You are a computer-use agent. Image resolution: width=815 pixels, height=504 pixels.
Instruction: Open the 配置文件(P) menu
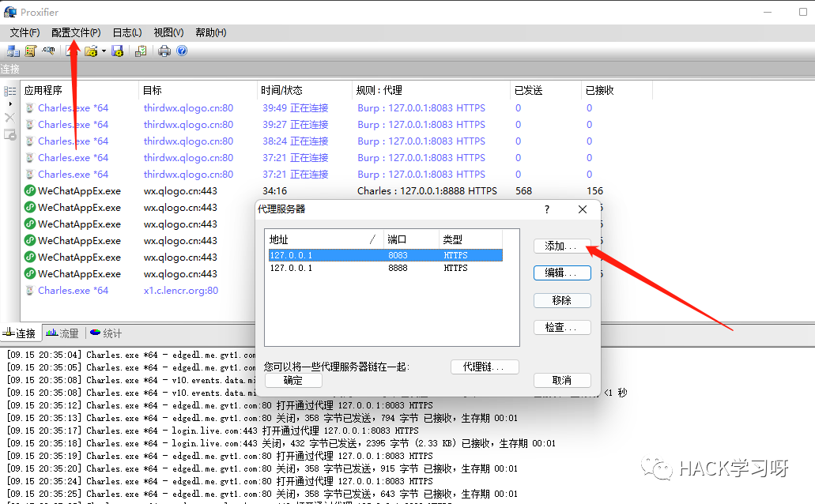pyautogui.click(x=76, y=32)
